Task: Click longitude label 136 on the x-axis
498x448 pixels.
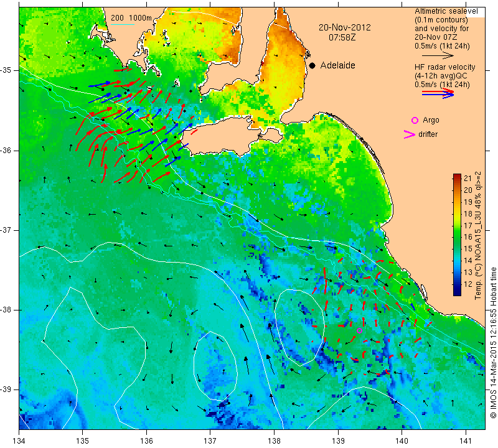Action: pyautogui.click(x=146, y=441)
